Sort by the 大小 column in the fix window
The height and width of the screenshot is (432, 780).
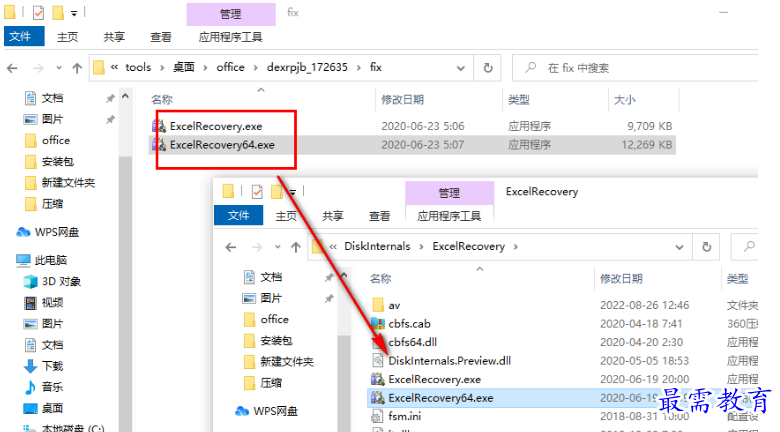[x=625, y=100]
